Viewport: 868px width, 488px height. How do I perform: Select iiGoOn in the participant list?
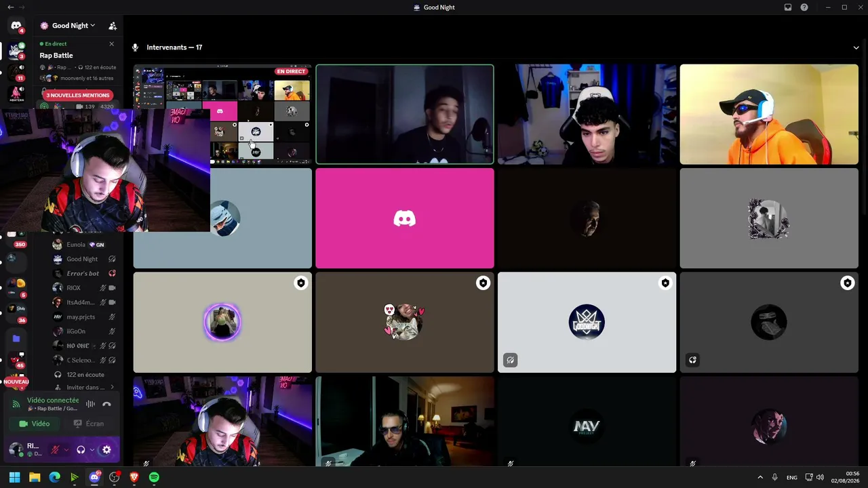pyautogui.click(x=83, y=331)
